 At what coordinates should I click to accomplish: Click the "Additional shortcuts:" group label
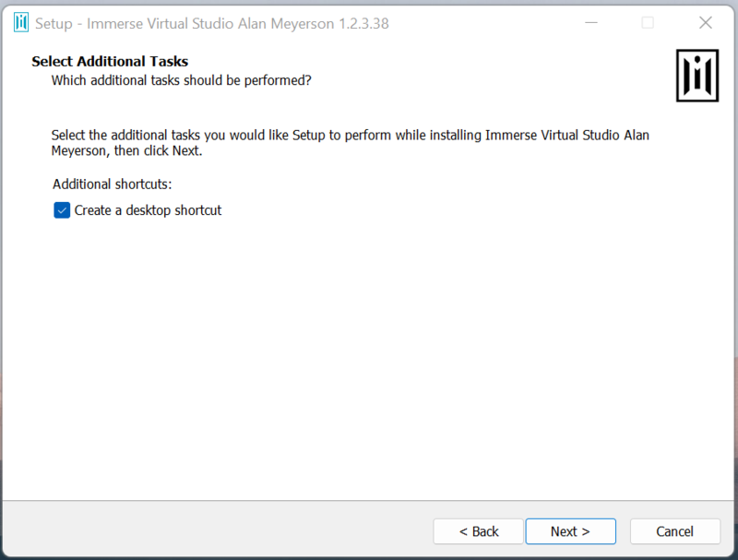coord(113,185)
